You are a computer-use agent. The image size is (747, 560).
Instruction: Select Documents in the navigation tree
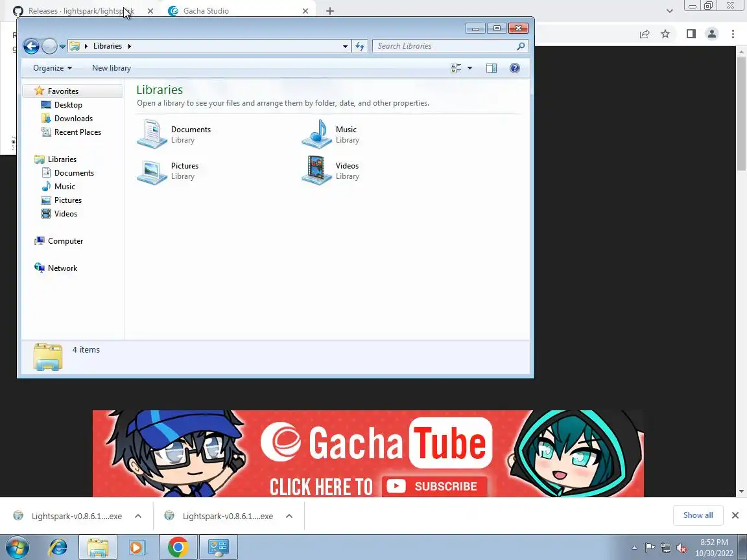(74, 173)
